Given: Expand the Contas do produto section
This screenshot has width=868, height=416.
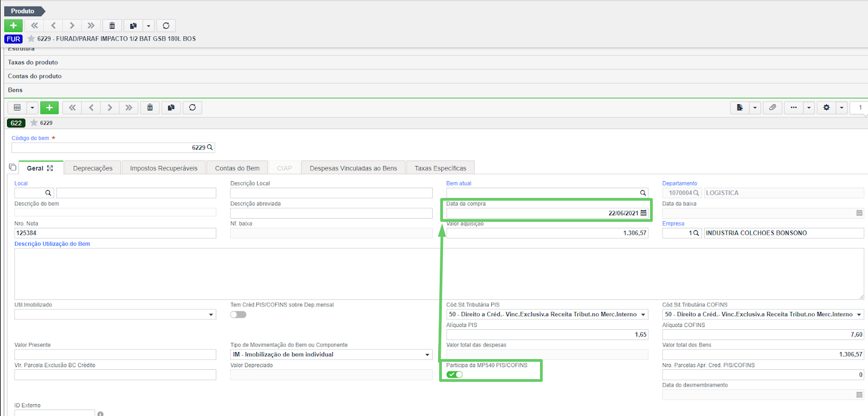Looking at the screenshot, I should (436, 76).
